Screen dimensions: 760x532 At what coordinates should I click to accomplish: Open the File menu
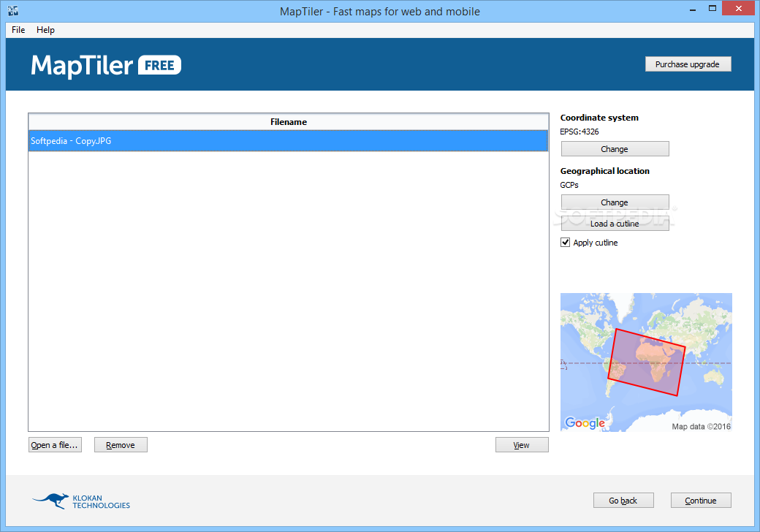pyautogui.click(x=18, y=30)
